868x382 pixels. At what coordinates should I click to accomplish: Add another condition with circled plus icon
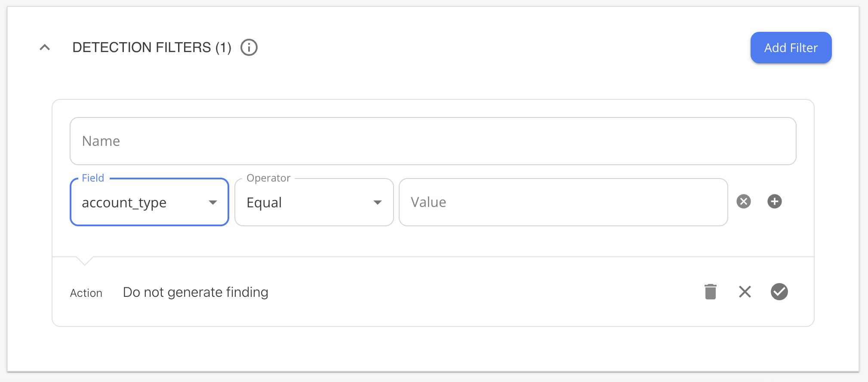point(775,201)
